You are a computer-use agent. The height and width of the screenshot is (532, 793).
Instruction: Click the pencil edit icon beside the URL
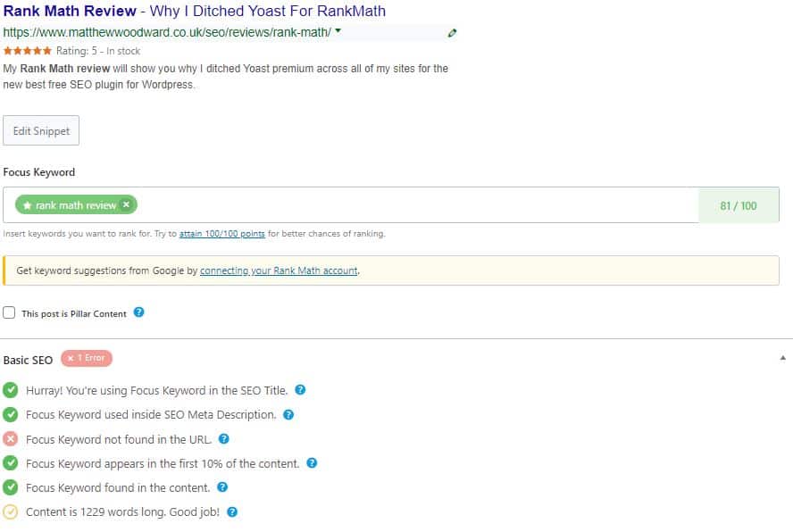[452, 33]
